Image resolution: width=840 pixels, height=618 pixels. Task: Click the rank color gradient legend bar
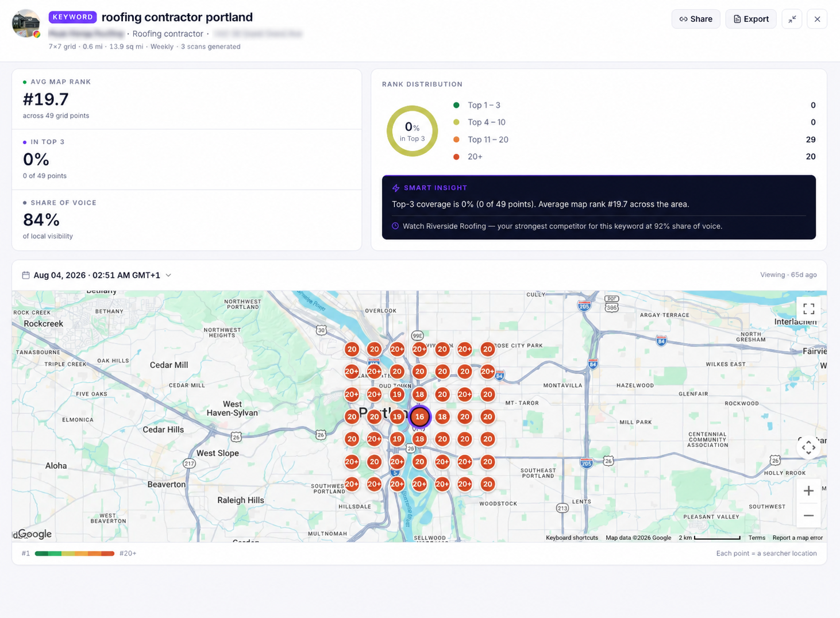(x=75, y=554)
